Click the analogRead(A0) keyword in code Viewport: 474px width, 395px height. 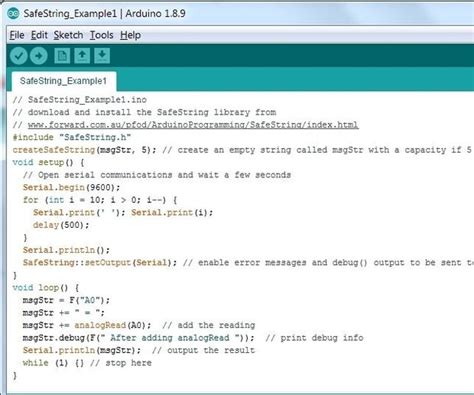(112, 325)
